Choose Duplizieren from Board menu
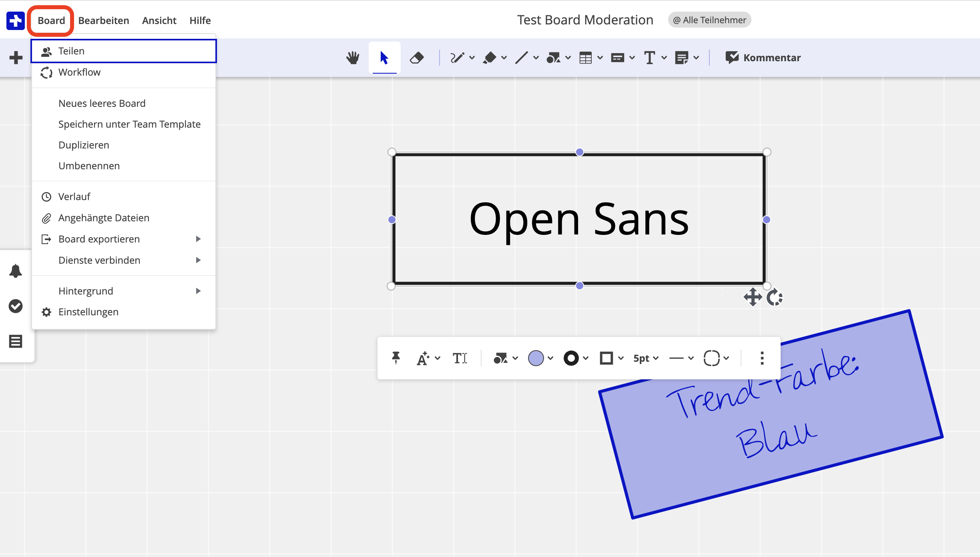 tap(84, 145)
